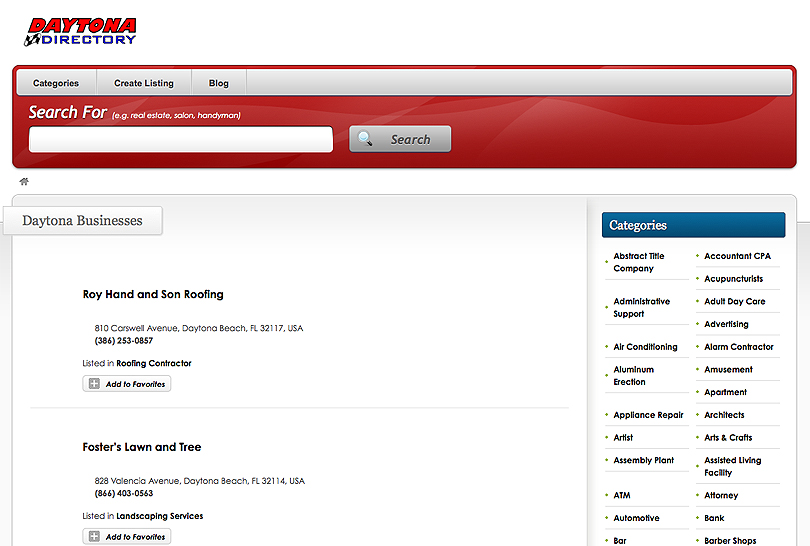Screen dimensions: 810x546
Task: Select the Roofing Contractor category link
Action: 153,364
